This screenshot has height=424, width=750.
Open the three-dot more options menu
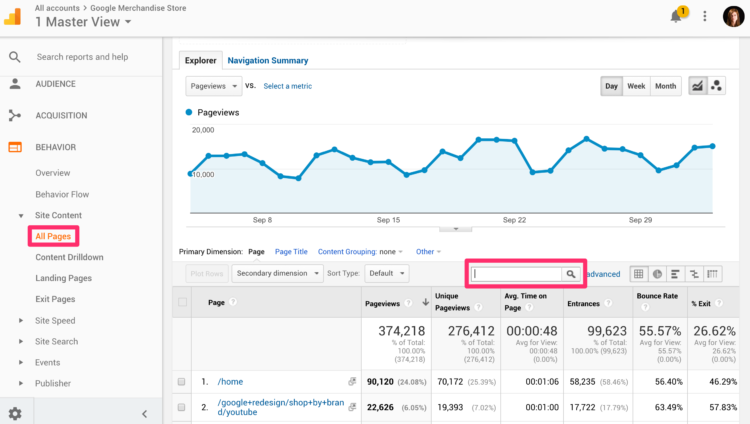[x=705, y=16]
